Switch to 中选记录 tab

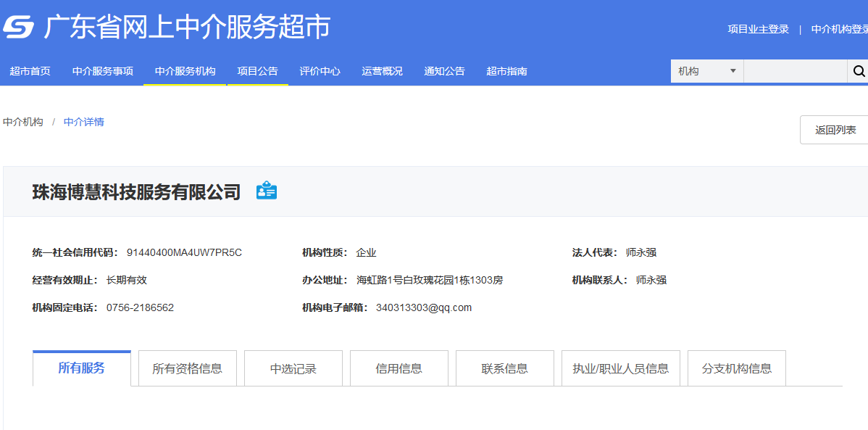[x=293, y=368]
